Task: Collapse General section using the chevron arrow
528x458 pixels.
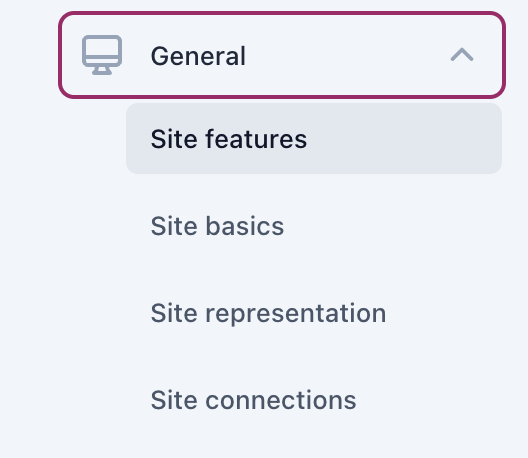Action: pos(462,55)
